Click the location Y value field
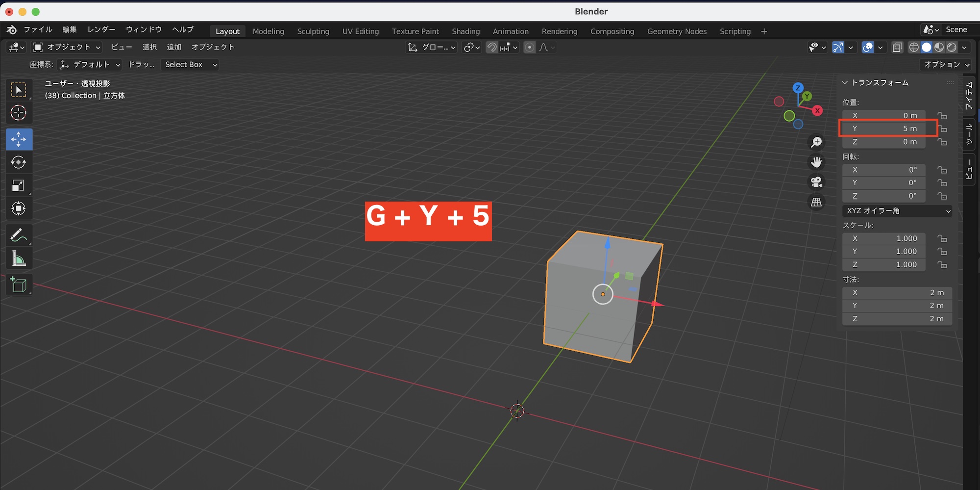Image resolution: width=980 pixels, height=490 pixels. pyautogui.click(x=884, y=129)
